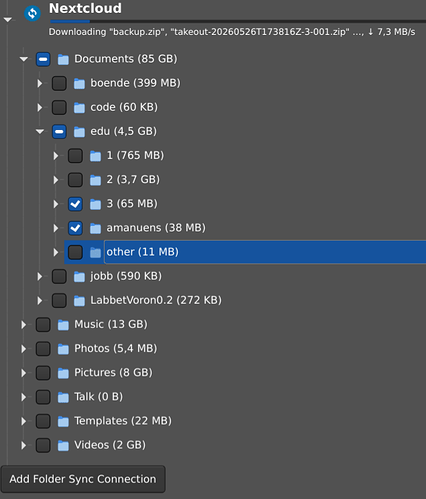Screen dimensions: 426x499
Task: Check the "2 (3,7 GB)" folder checkbox
Action: tap(75, 180)
